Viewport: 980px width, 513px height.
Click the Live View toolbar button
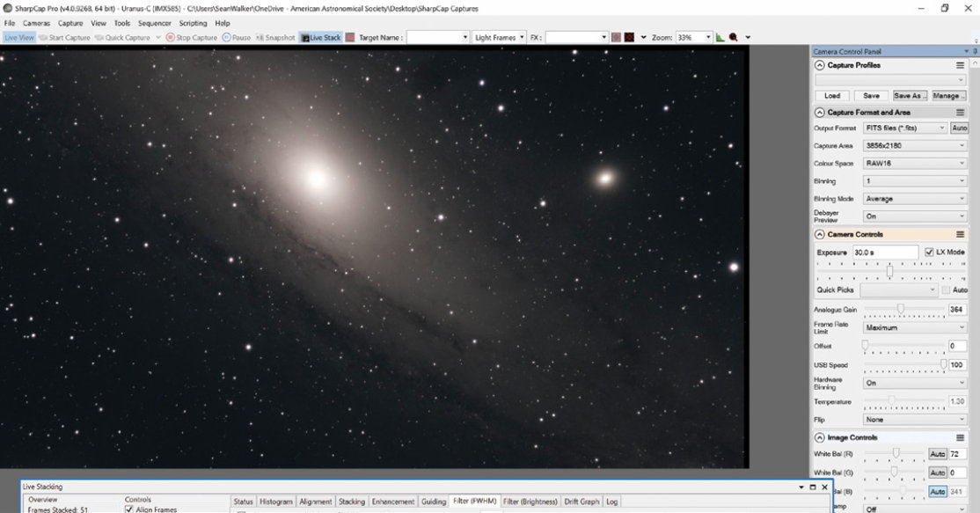[x=18, y=38]
